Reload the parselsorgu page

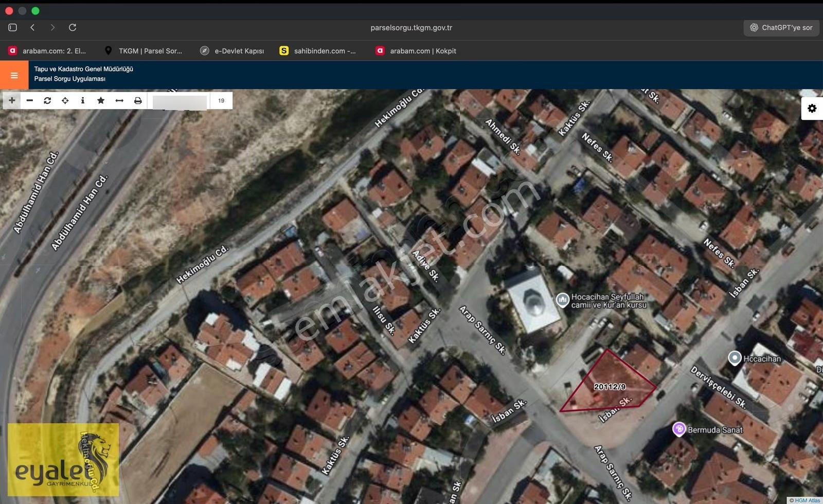73,27
